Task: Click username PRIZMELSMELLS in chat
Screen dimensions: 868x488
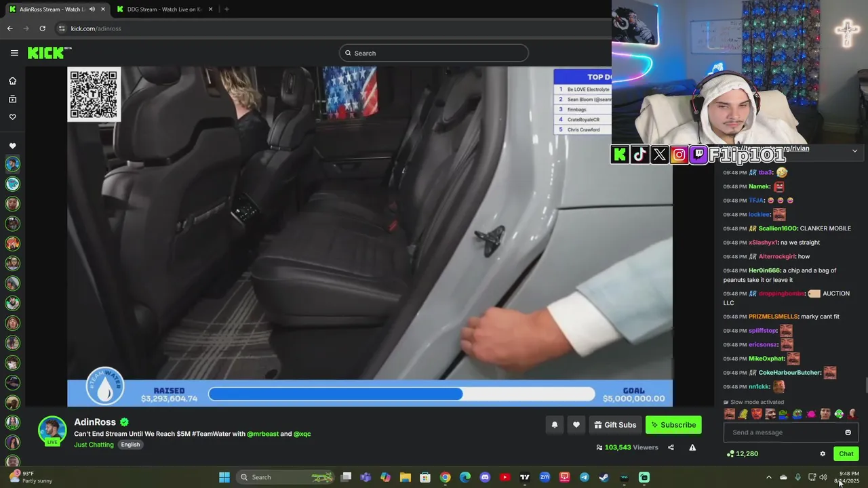Action: pos(773,317)
